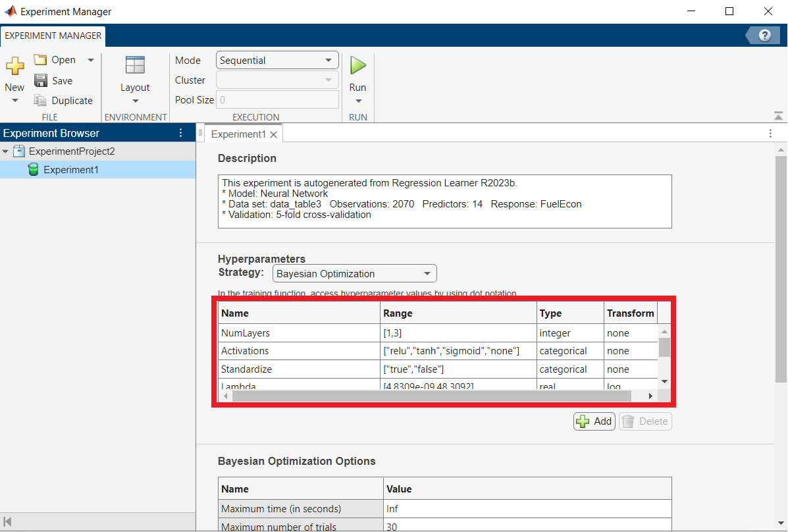
Task: Click the Description text box
Action: click(444, 201)
